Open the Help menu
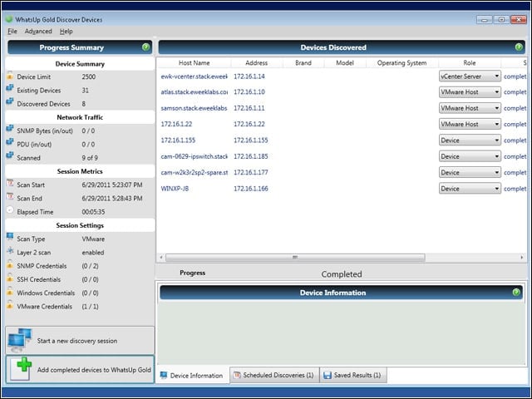The height and width of the screenshot is (399, 532). pos(66,32)
